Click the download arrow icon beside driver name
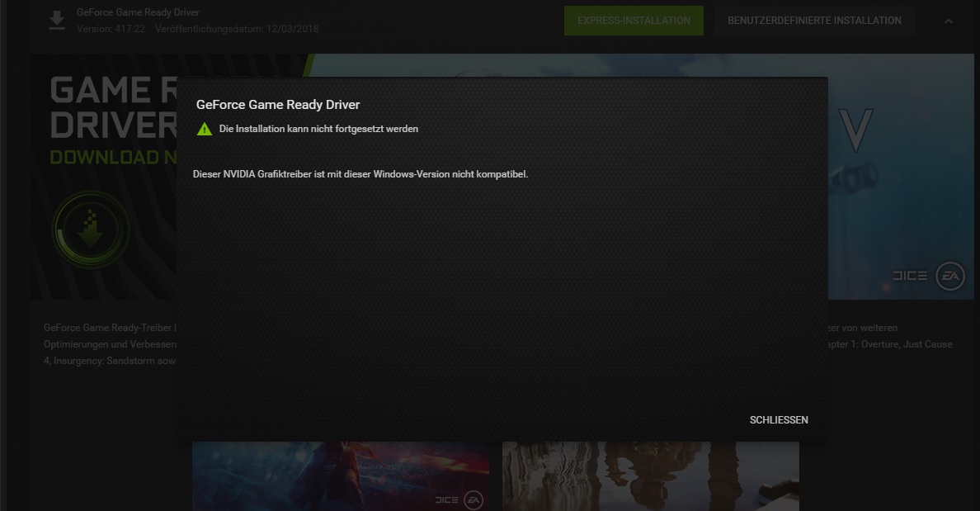980x511 pixels. tap(57, 21)
